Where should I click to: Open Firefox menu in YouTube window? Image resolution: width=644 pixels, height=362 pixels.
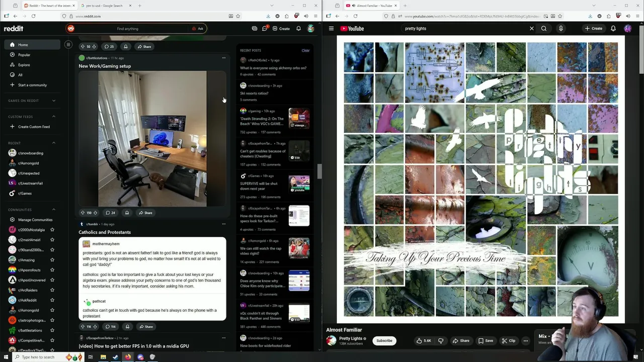[x=637, y=16]
